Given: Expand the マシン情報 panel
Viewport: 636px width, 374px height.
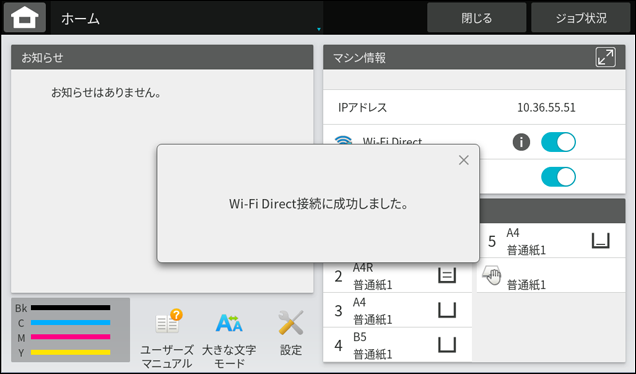Looking at the screenshot, I should [x=605, y=57].
